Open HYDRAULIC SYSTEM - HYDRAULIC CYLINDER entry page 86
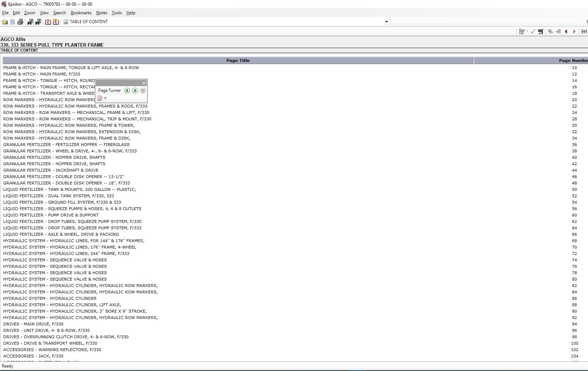 (50, 298)
